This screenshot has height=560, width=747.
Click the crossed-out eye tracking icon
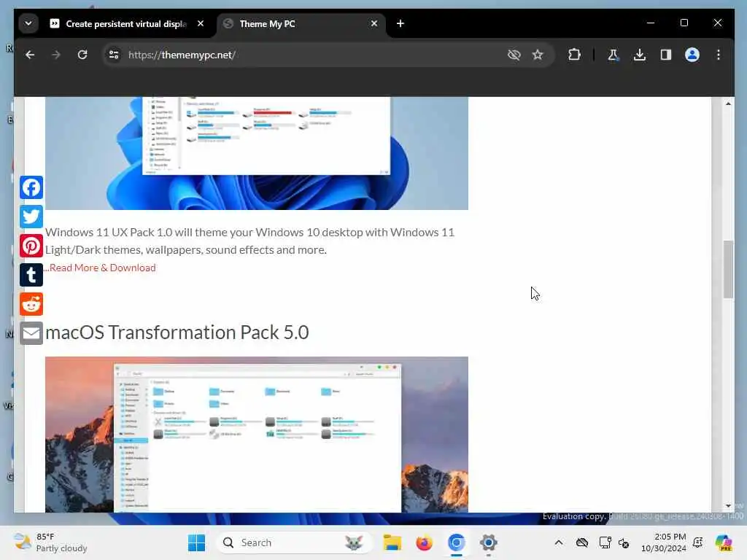514,55
